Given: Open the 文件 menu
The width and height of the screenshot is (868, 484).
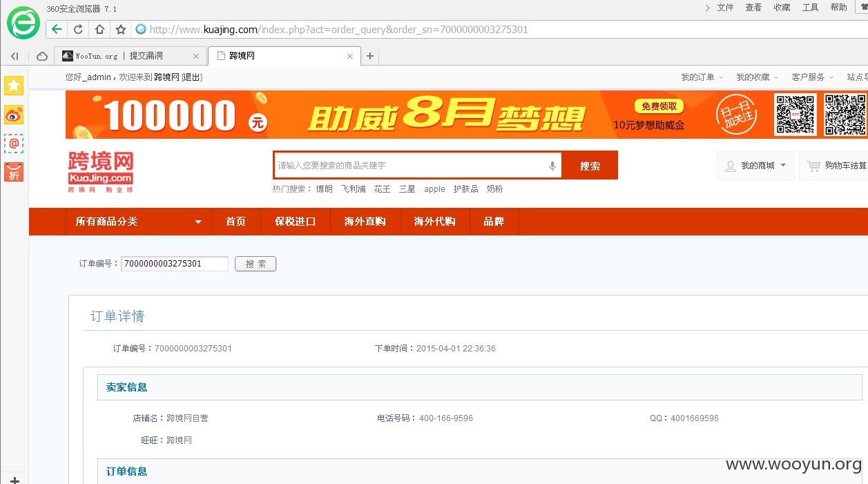Looking at the screenshot, I should click(x=725, y=8).
